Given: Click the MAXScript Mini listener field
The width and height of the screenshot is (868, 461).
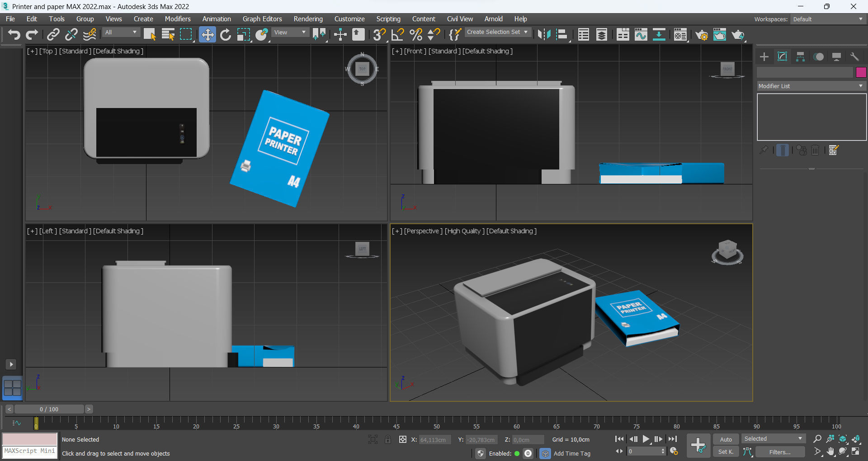Looking at the screenshot, I should [30, 452].
